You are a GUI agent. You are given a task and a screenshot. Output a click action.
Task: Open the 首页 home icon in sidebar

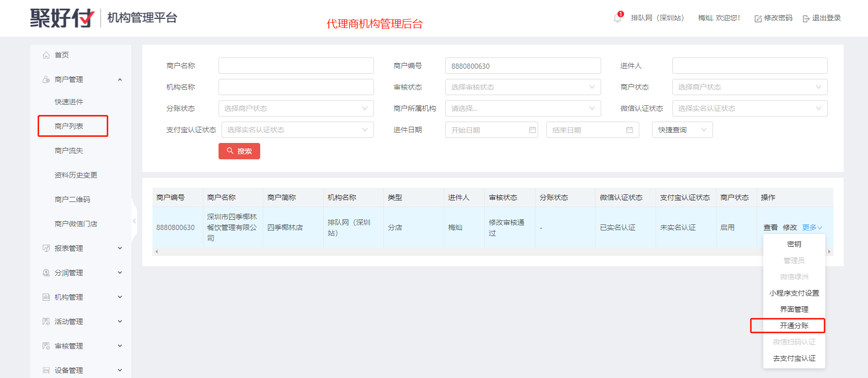[46, 55]
